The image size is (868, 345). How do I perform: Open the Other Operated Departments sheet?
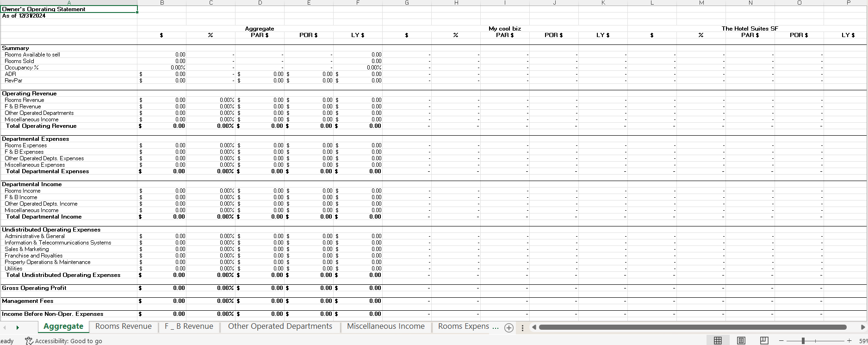(x=280, y=326)
